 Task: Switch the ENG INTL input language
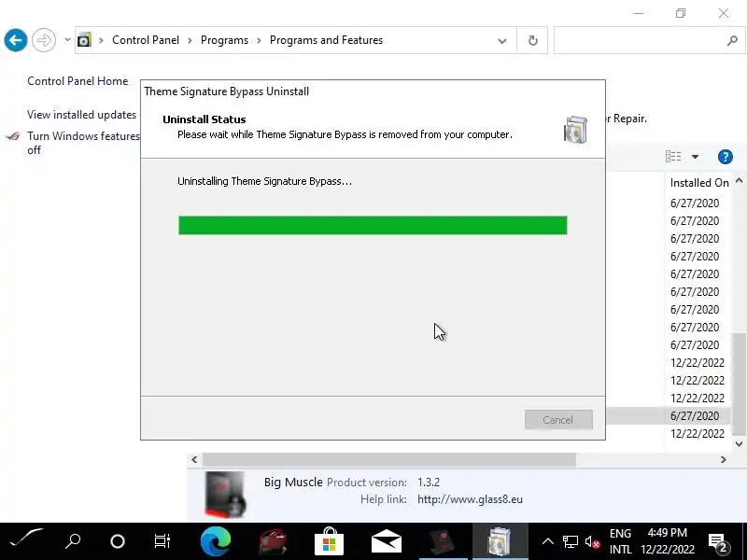pyautogui.click(x=620, y=541)
